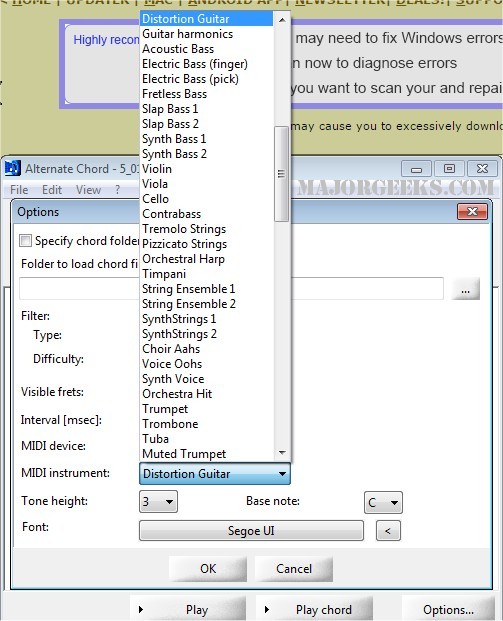Select Tuba from the list
This screenshot has width=503, height=621.
click(x=207, y=439)
